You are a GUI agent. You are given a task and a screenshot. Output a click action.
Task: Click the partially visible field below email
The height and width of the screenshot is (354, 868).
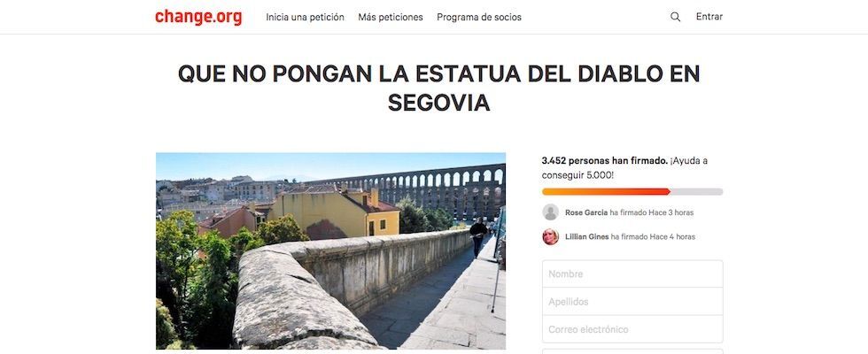pos(632,351)
